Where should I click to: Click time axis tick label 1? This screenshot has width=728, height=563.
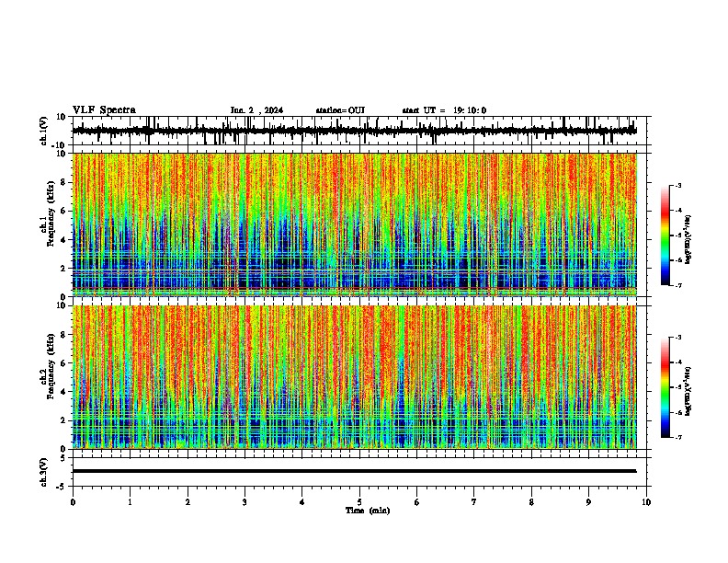[130, 502]
